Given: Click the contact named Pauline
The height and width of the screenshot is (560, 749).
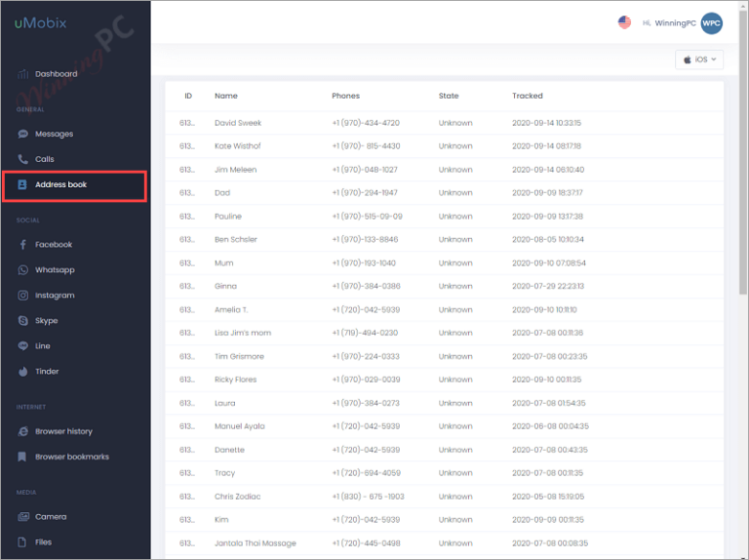Looking at the screenshot, I should pos(228,217).
